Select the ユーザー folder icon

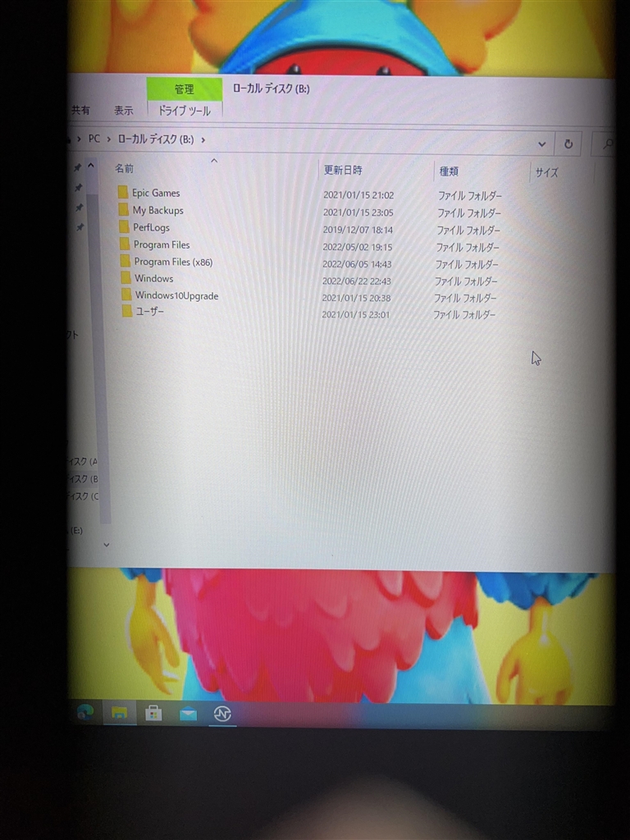pyautogui.click(x=126, y=311)
